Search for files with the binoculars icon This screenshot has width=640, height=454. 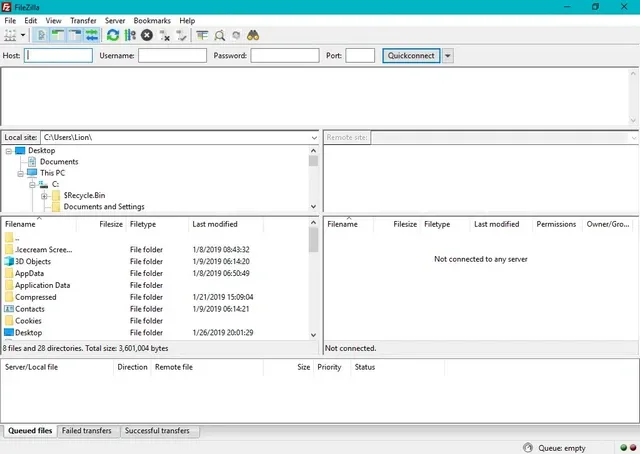253,36
